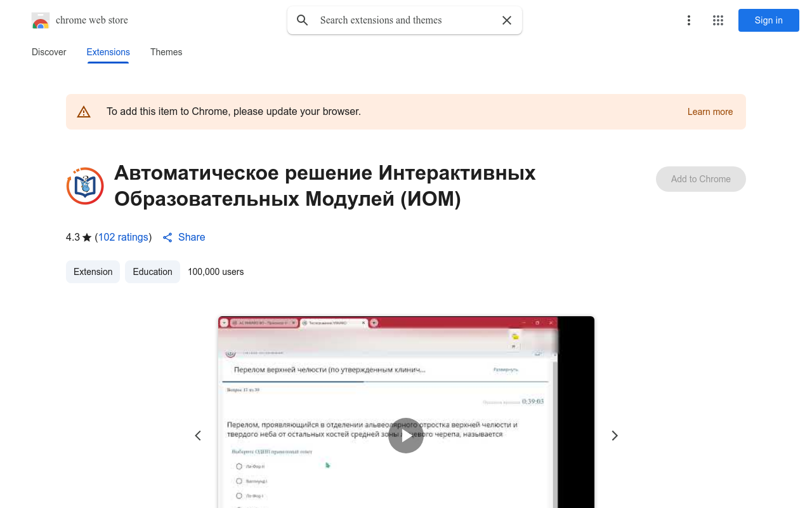Click the Sign in button

tap(768, 20)
